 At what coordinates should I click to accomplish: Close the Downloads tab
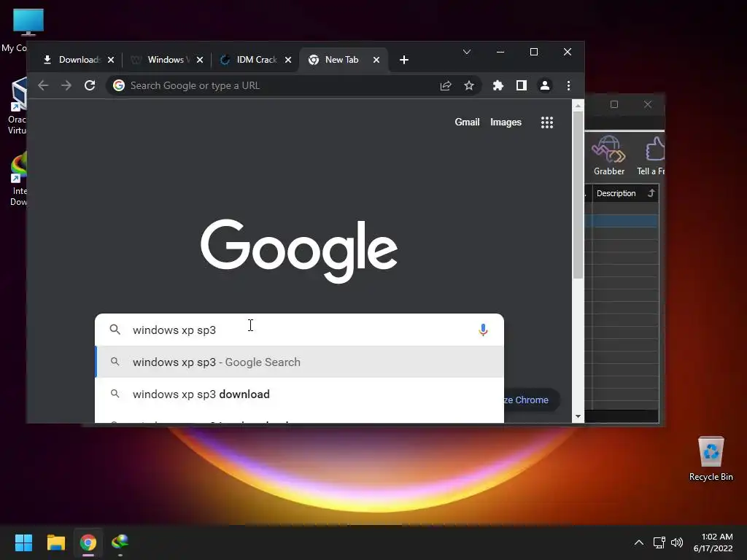coord(111,60)
